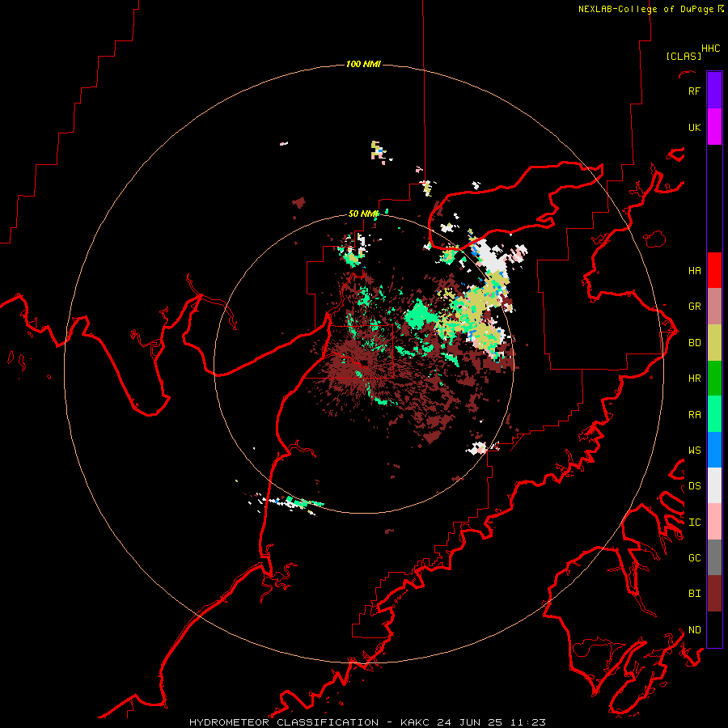Click the red HA color swatch
Screen dimensions: 728x728
pos(714,270)
